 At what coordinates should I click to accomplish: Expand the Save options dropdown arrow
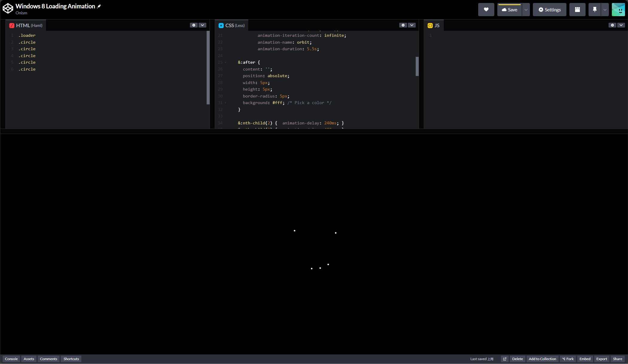tap(526, 10)
